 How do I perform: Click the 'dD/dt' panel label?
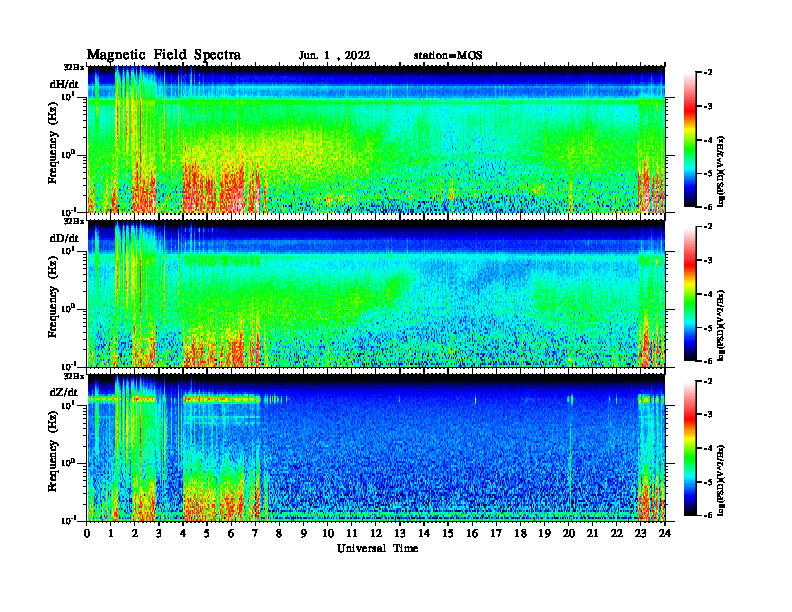pyautogui.click(x=64, y=238)
